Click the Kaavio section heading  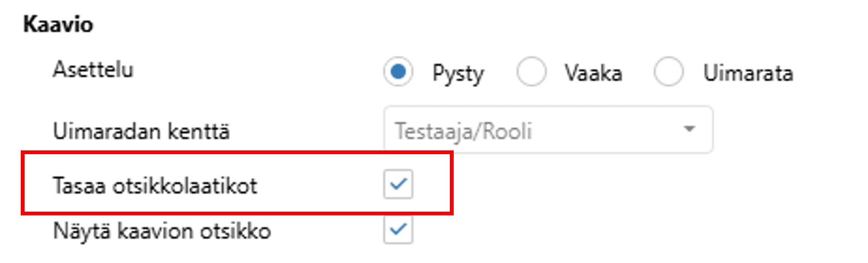point(58,25)
